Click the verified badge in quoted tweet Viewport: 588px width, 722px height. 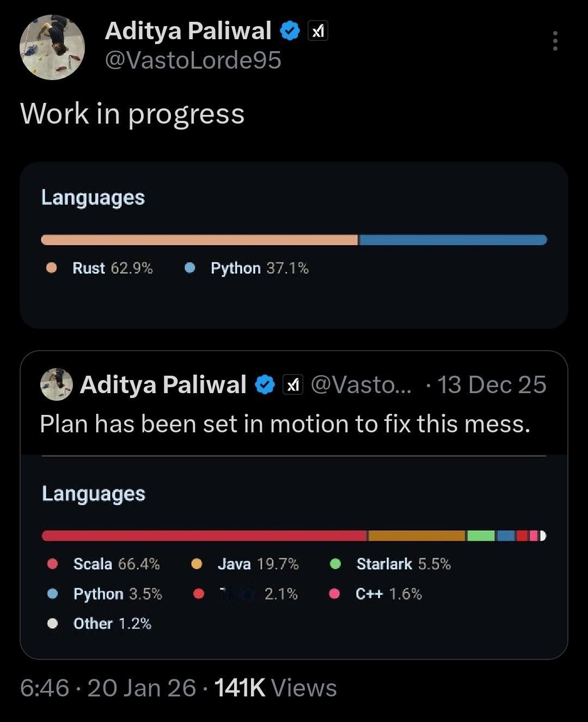point(264,384)
